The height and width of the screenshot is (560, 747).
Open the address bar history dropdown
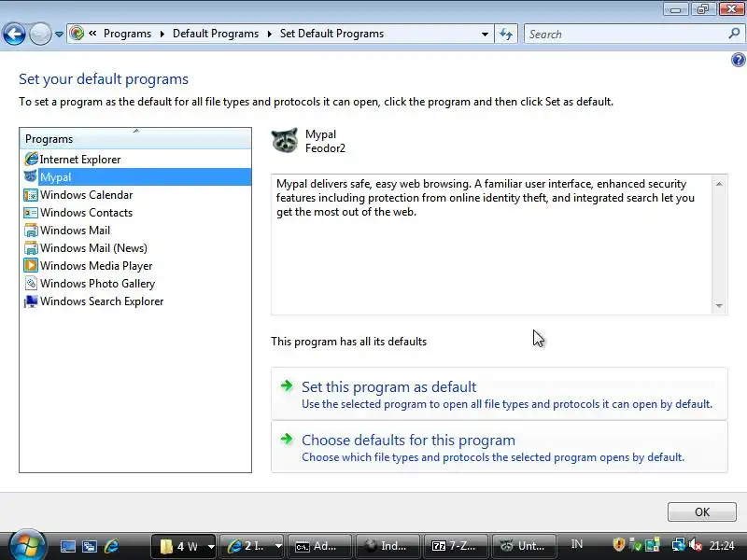[485, 35]
